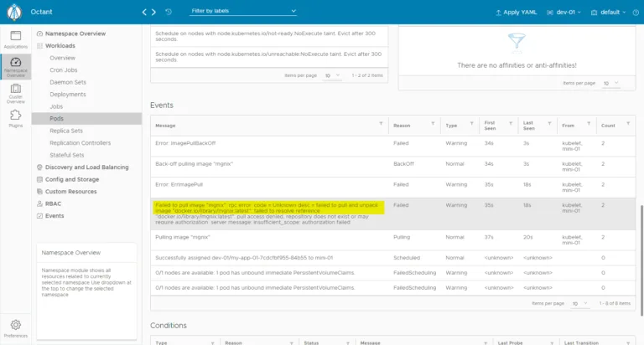Click the 'BackOff' reason cell

coord(403,163)
